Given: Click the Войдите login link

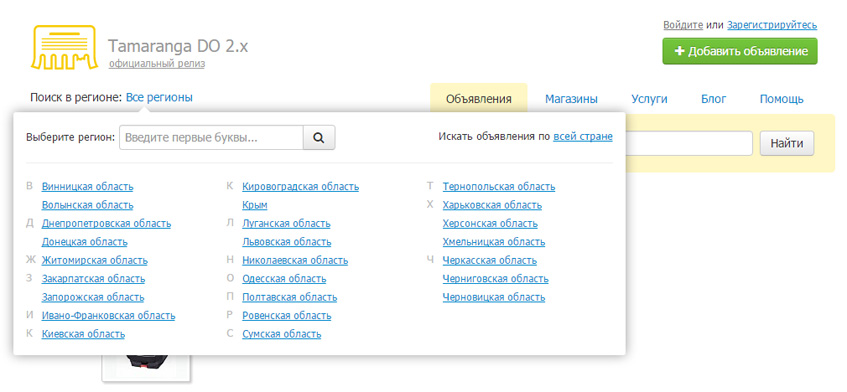Looking at the screenshot, I should tap(683, 25).
